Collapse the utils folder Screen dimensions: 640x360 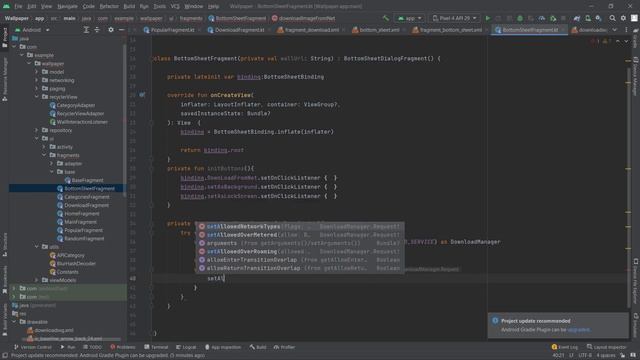[36, 247]
